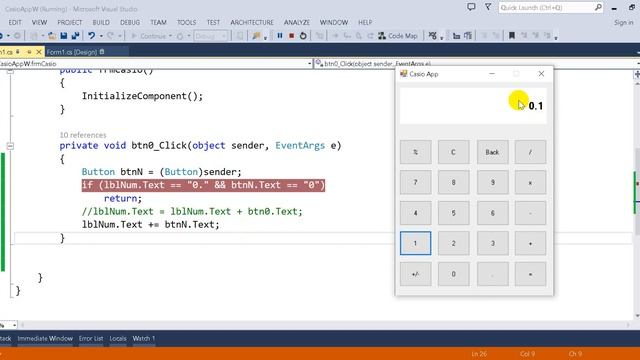Click the Undo arrow icon
The height and width of the screenshot is (360, 640).
(91, 36)
